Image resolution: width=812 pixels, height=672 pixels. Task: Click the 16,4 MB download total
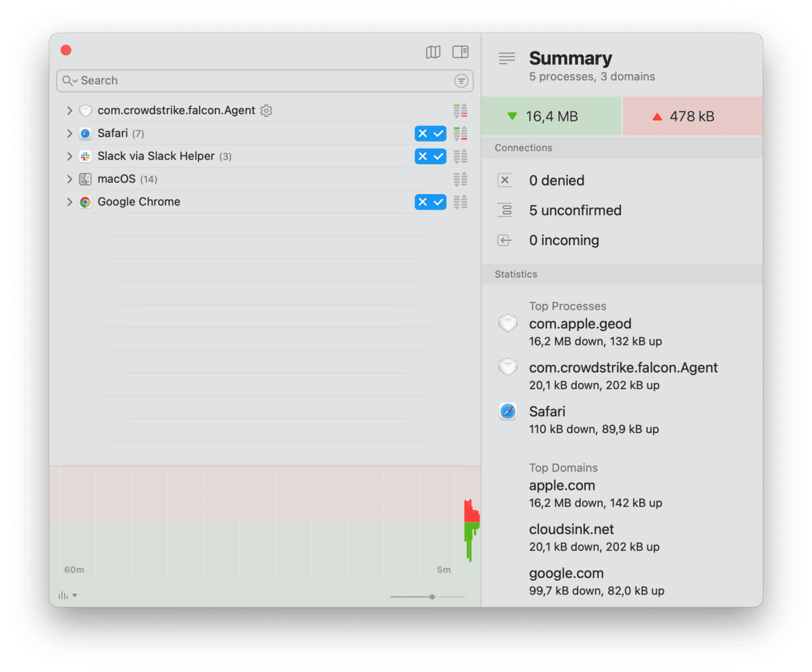tap(552, 116)
